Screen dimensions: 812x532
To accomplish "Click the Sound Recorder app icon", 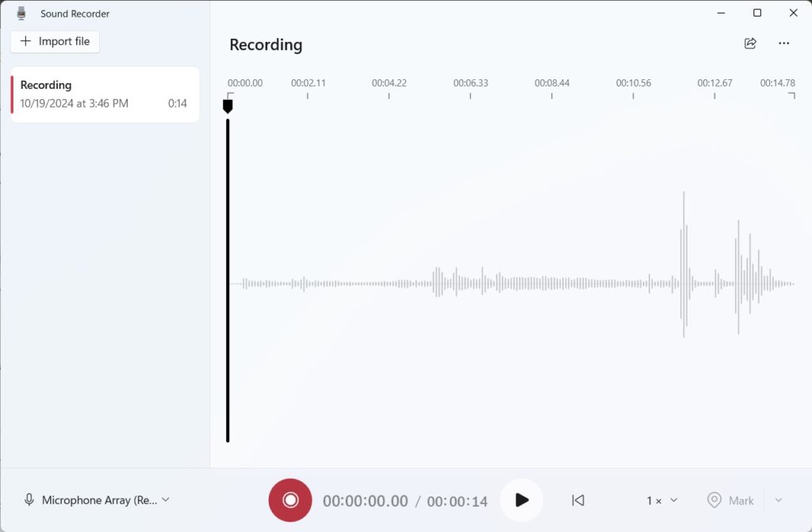I will (x=21, y=13).
